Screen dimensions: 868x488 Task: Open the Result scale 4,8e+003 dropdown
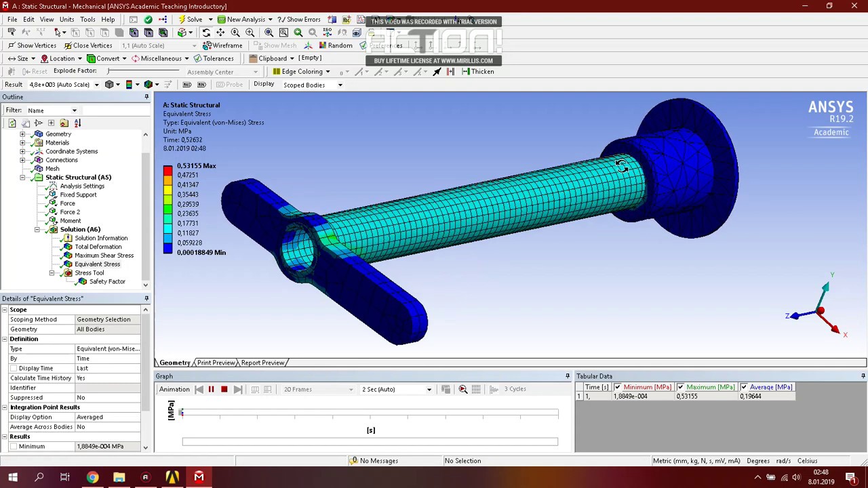(96, 85)
